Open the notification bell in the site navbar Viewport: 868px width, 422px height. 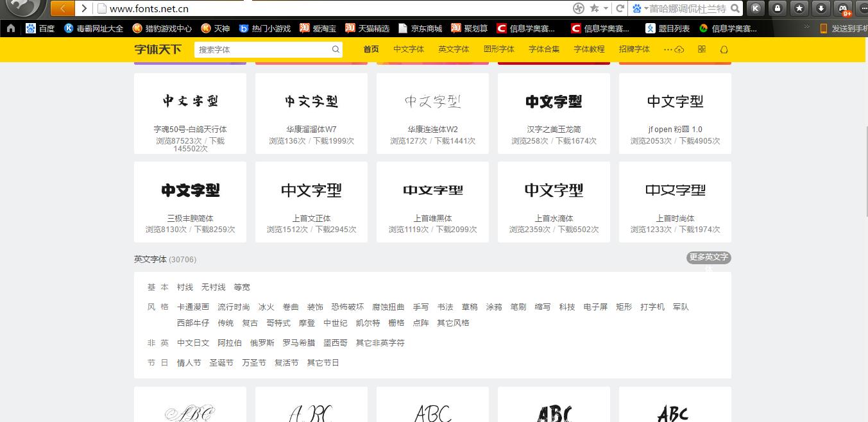724,49
